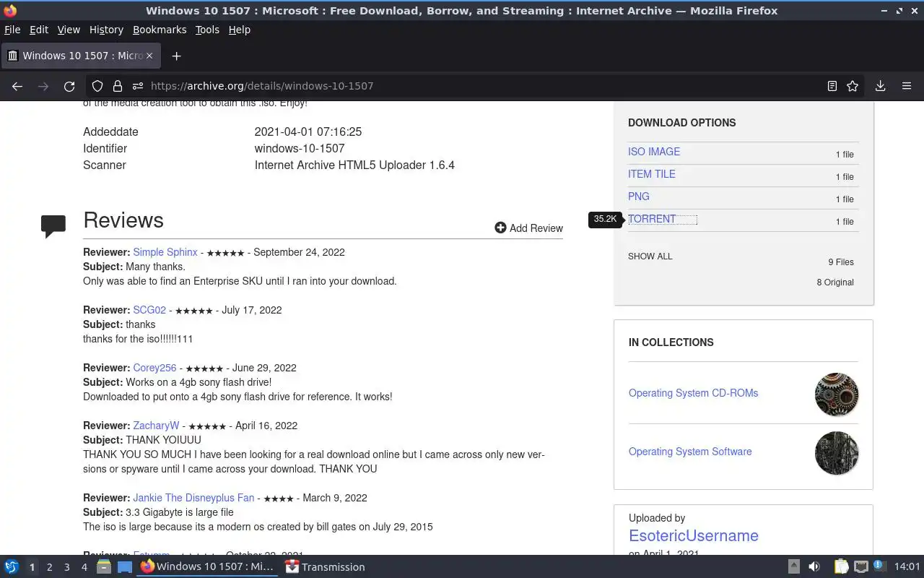Click the URL address bar field
This screenshot has height=578, width=924.
point(476,86)
